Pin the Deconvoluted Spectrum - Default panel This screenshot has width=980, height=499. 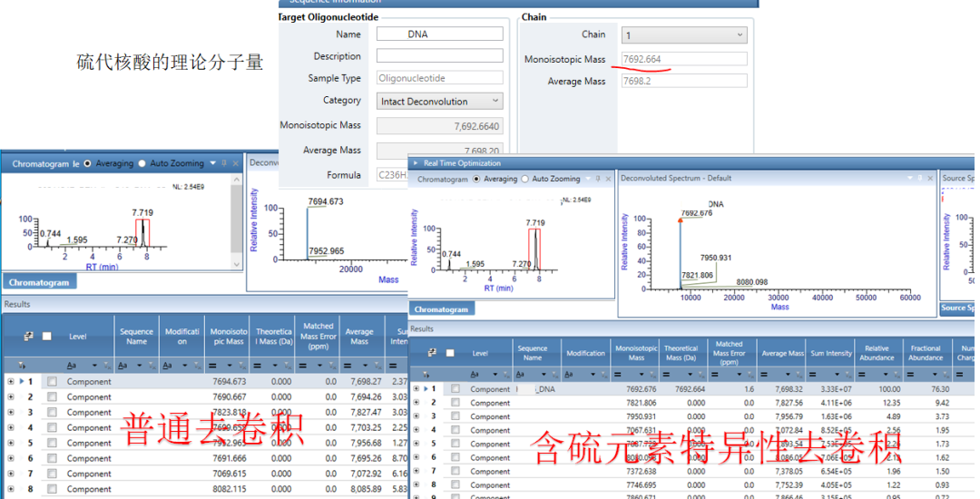[921, 178]
